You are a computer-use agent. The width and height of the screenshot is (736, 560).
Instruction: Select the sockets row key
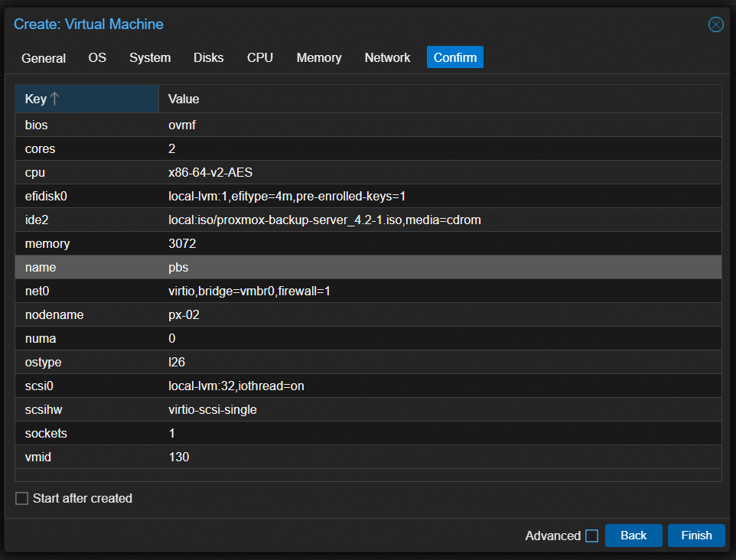click(46, 433)
